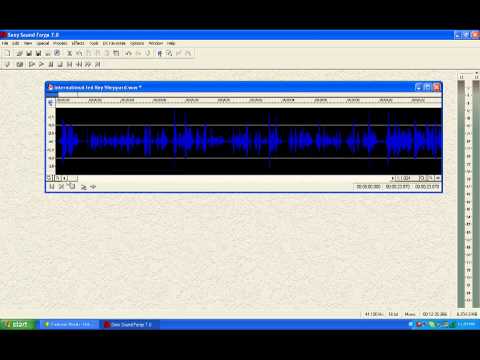
Task: Click the Rewind transport button
Action: pyautogui.click(x=79, y=64)
